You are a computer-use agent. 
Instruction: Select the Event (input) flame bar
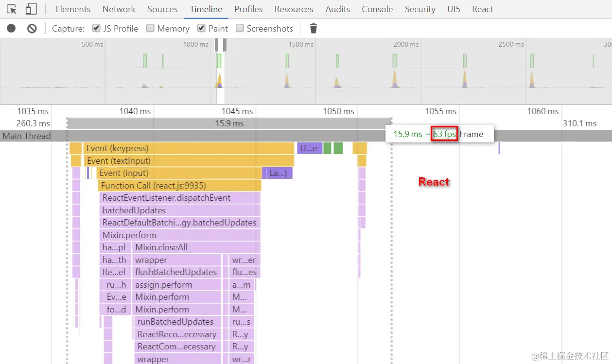[179, 173]
